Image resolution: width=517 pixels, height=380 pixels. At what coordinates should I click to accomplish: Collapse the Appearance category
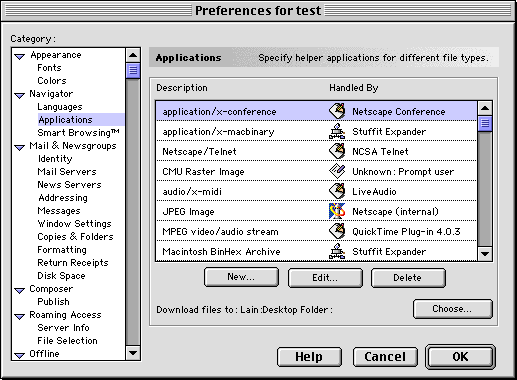[x=20, y=57]
